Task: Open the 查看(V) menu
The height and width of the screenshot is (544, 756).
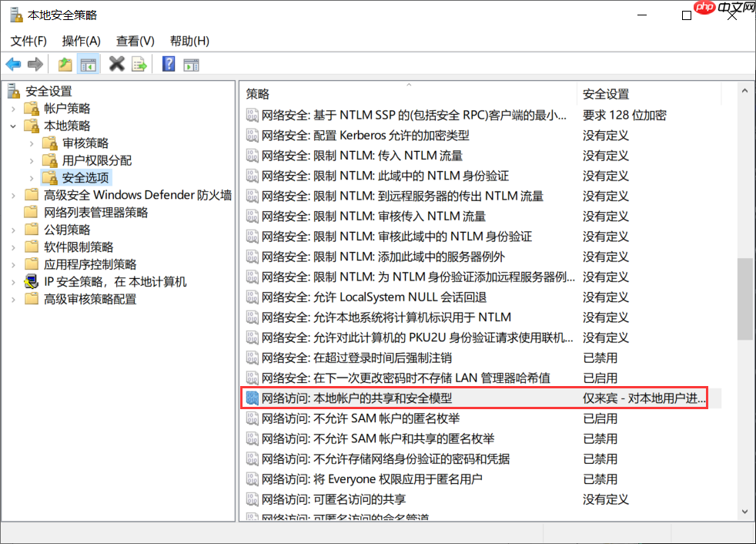Action: 135,41
